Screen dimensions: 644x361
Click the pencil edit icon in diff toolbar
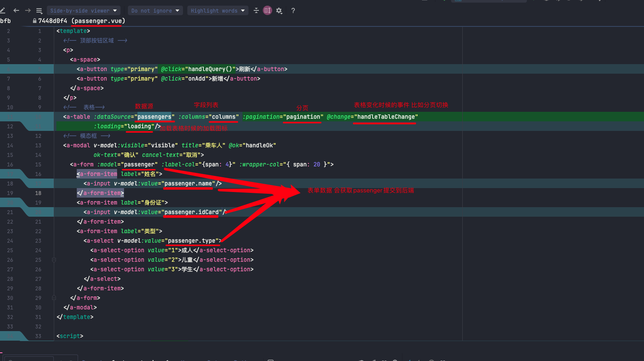[3, 10]
